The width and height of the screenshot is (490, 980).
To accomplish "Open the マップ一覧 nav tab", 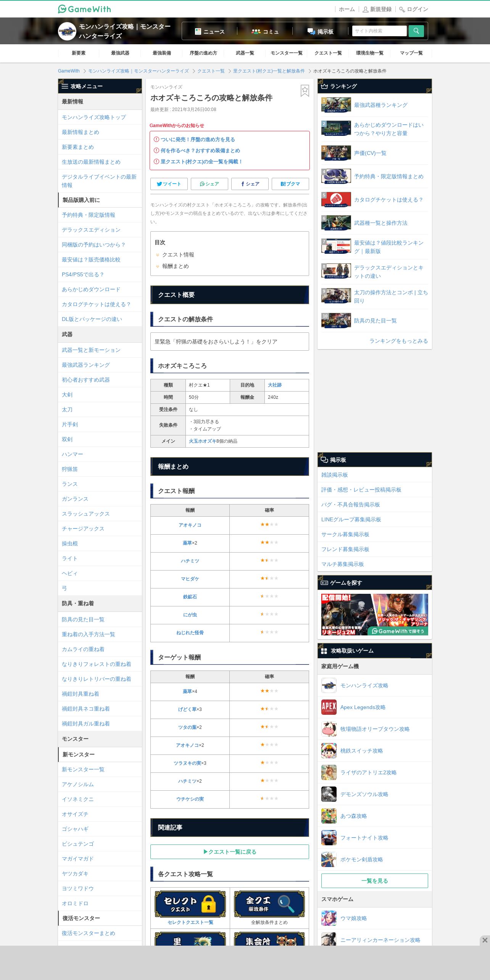I will 411,53.
